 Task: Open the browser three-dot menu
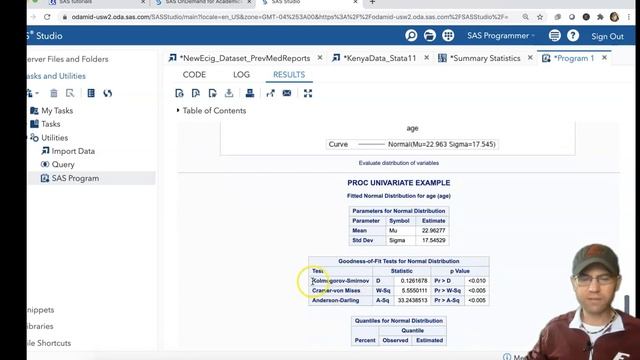(x=629, y=17)
